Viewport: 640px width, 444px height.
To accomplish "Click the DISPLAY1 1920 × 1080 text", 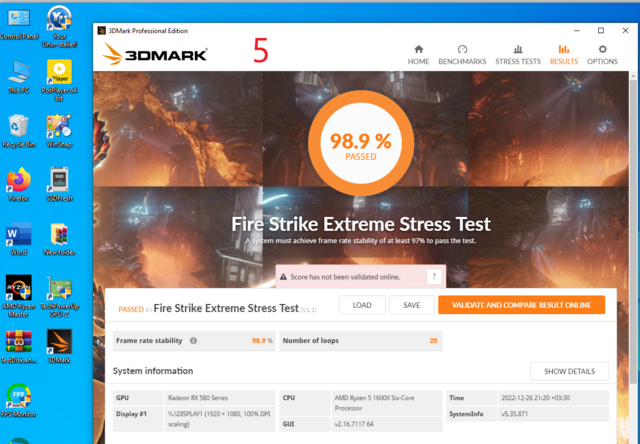I will coord(219,419).
